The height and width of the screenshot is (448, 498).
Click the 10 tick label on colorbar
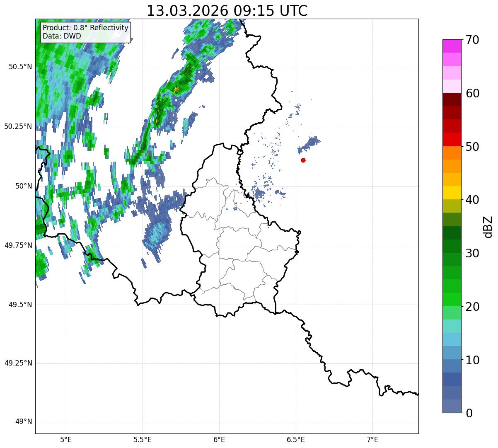tap(473, 360)
